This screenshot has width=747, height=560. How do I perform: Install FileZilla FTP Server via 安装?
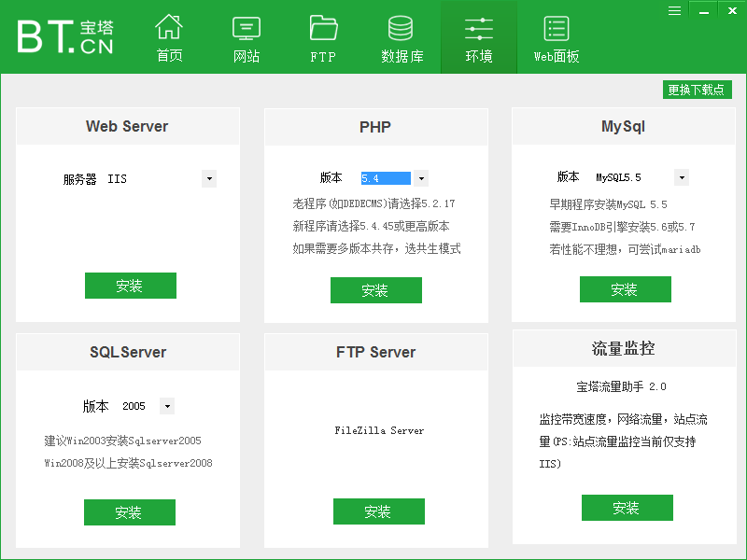point(378,511)
